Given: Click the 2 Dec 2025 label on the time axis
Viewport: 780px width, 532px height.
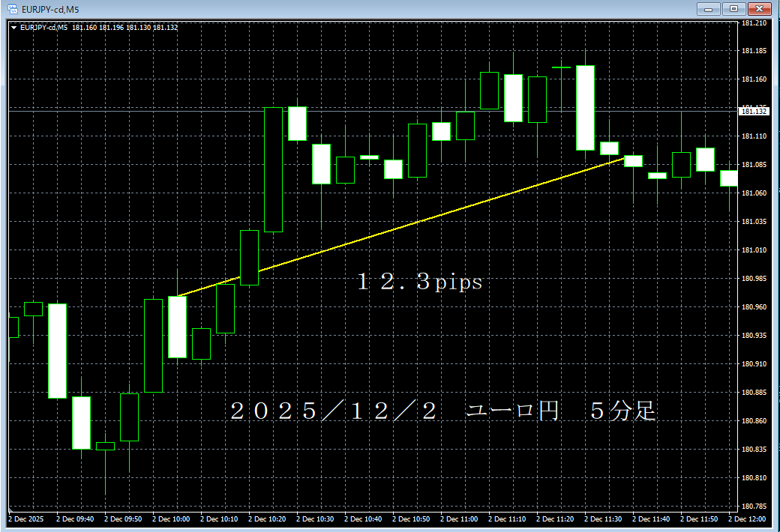Looking at the screenshot, I should click(x=26, y=519).
